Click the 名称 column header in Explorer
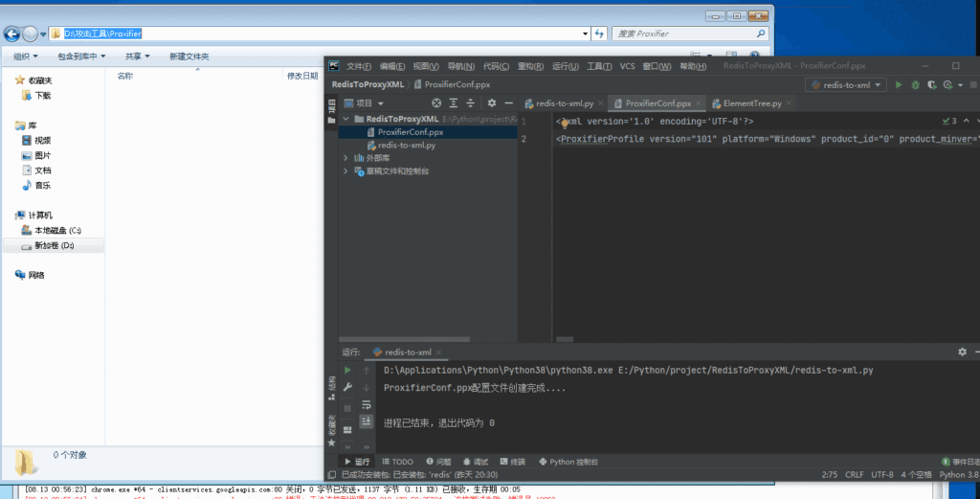Image resolution: width=980 pixels, height=499 pixels. pyautogui.click(x=125, y=76)
